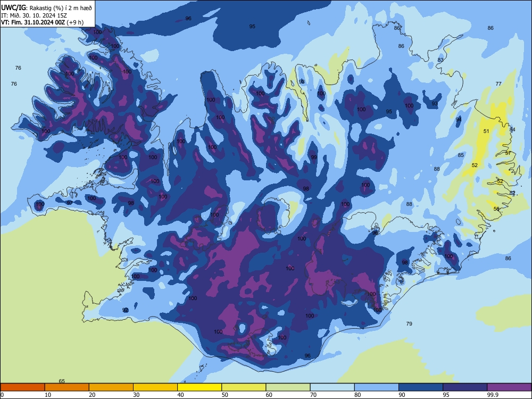Click the humidity value '79' off the southeast coast
532x399 pixels.
click(x=409, y=323)
